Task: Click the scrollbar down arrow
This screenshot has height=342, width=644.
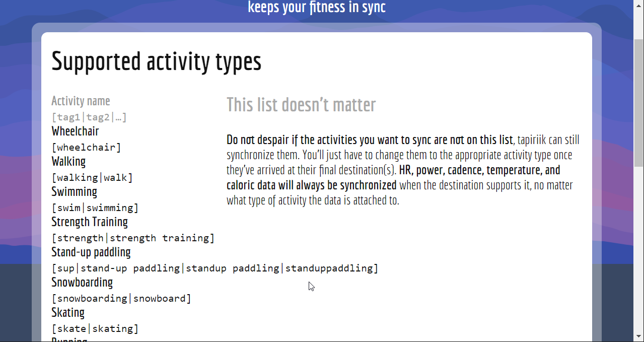Action: tap(638, 336)
